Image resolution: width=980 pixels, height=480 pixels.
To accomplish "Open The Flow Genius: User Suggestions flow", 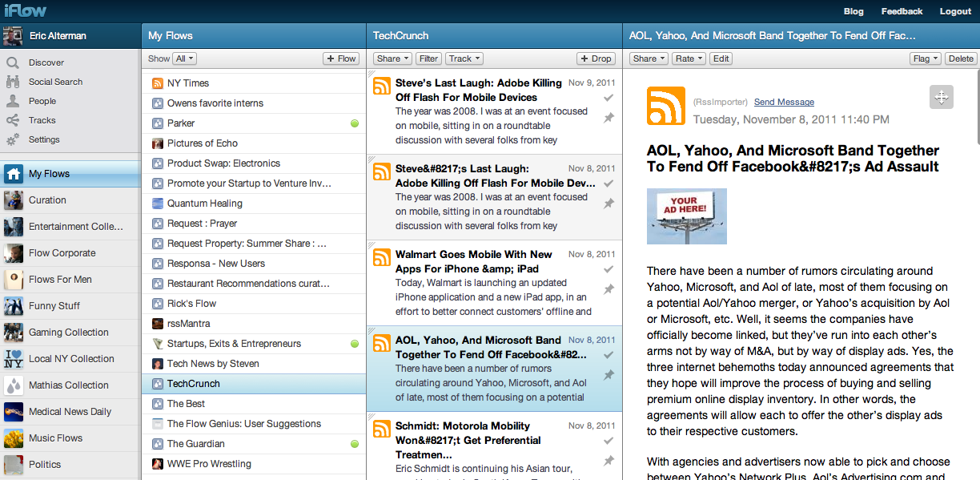I will [x=254, y=424].
